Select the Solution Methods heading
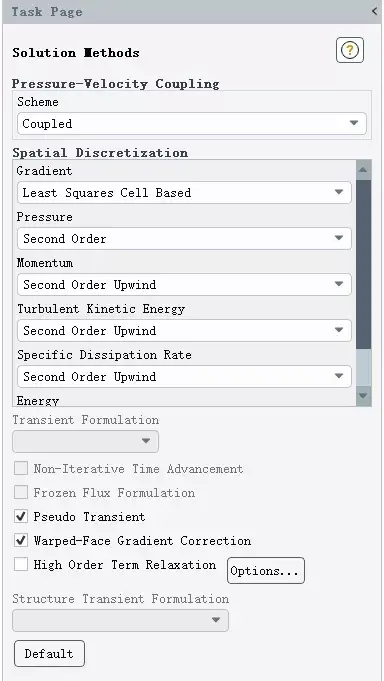This screenshot has height=681, width=384. [76, 53]
